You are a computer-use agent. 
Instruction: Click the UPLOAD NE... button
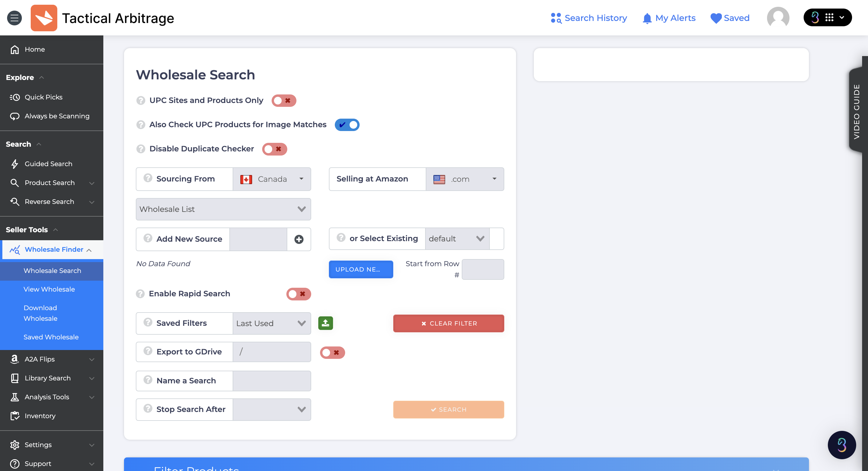tap(361, 269)
